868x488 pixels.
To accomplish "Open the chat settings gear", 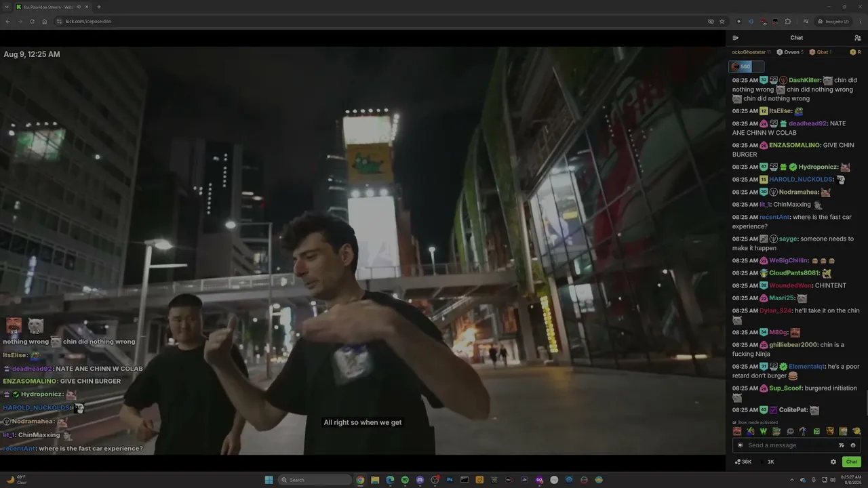I will click(833, 462).
